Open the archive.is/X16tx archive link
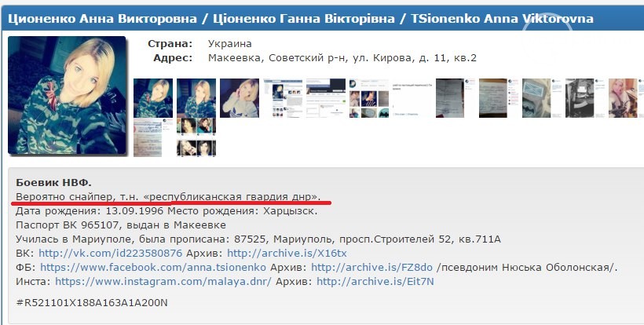This screenshot has width=644, height=325. (x=287, y=254)
